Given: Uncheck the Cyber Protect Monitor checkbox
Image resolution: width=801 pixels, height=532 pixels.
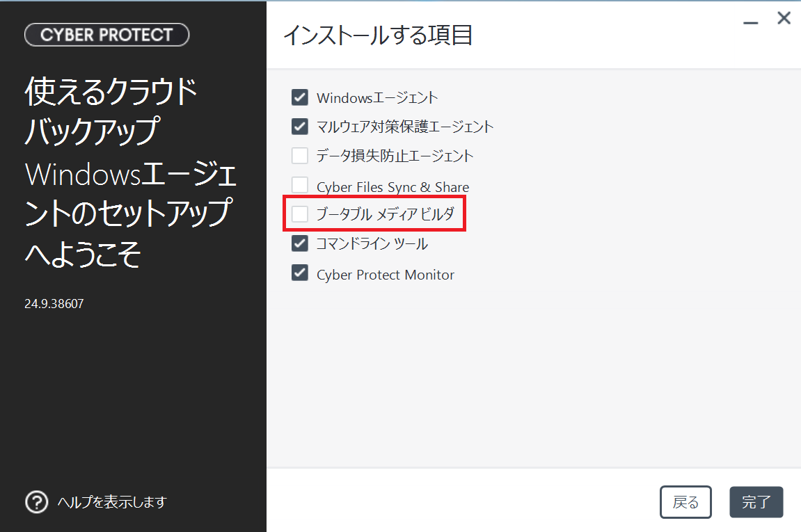Looking at the screenshot, I should [300, 273].
